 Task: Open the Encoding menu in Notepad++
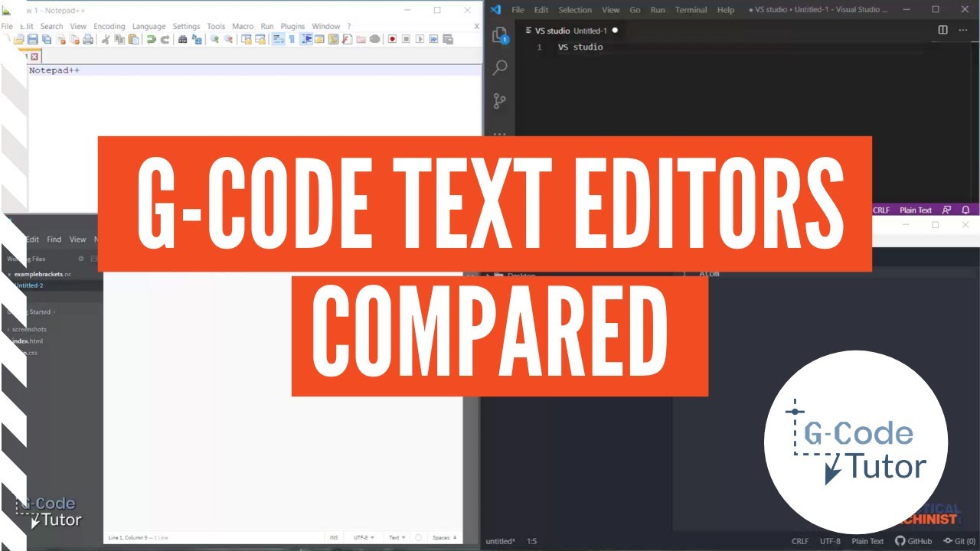pyautogui.click(x=109, y=26)
